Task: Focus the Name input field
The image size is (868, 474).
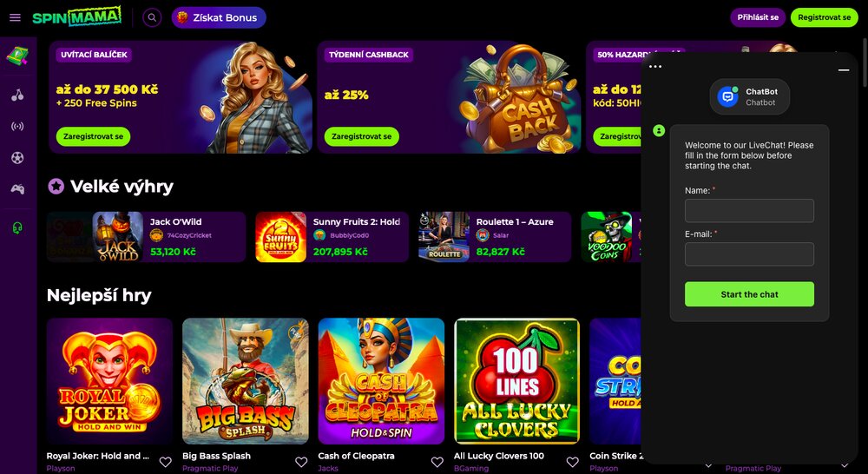Action: pos(749,211)
